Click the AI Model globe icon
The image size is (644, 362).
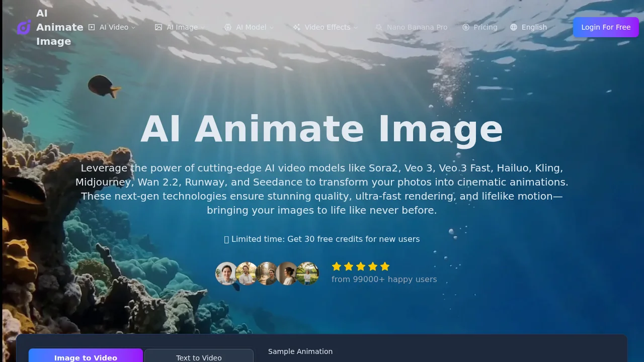point(228,27)
